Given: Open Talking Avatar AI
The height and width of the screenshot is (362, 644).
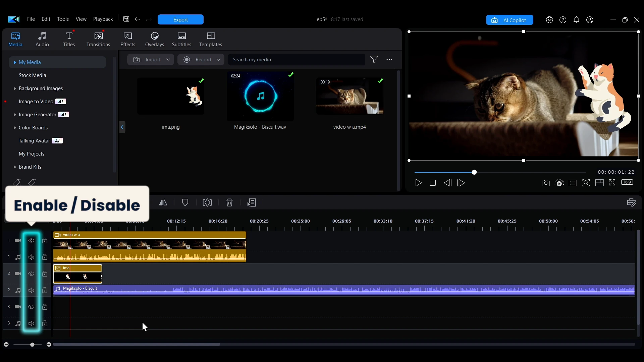Looking at the screenshot, I should pos(41,141).
